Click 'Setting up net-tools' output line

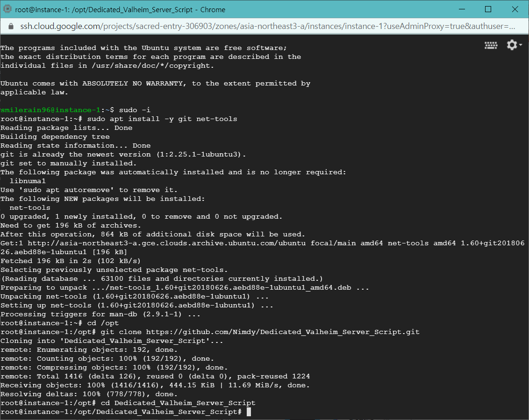pos(137,305)
